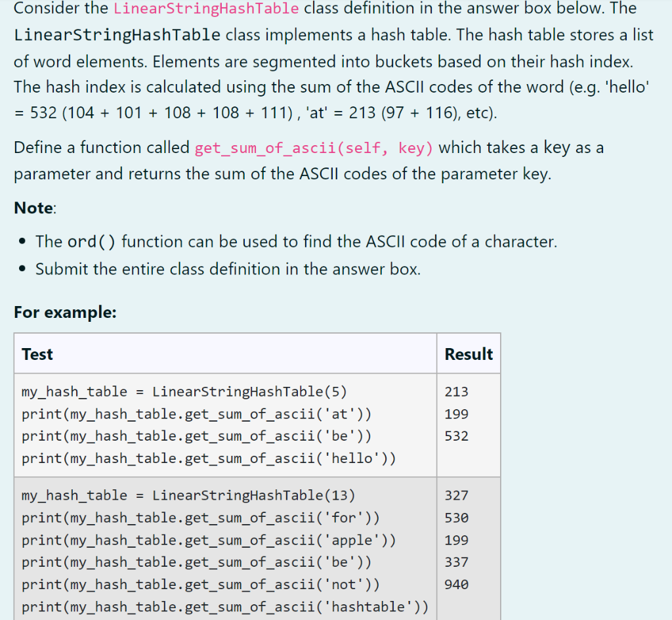Select the Result column header
The height and width of the screenshot is (620, 672).
[x=468, y=353]
